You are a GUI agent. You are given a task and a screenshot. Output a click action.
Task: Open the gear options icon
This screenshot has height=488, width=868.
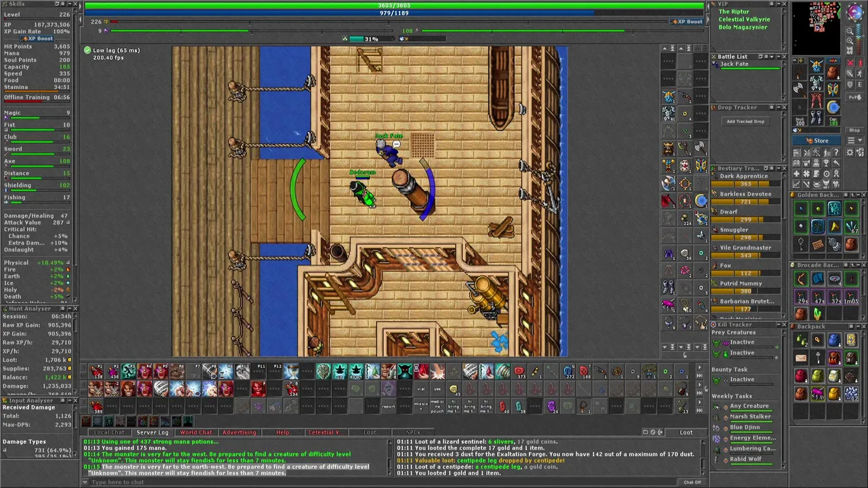coord(850,152)
